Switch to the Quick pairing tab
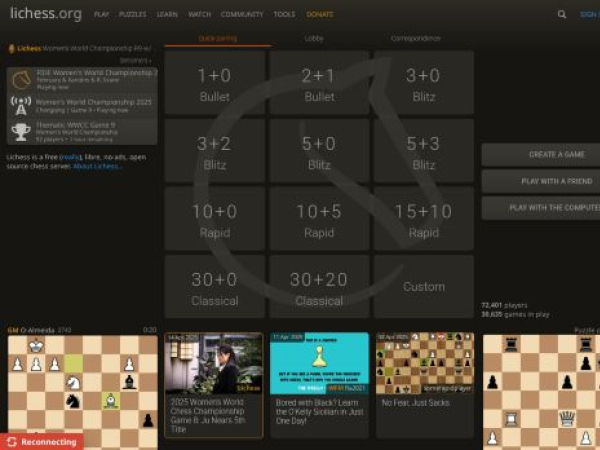Screen dimensions: 600x450 click(218, 38)
